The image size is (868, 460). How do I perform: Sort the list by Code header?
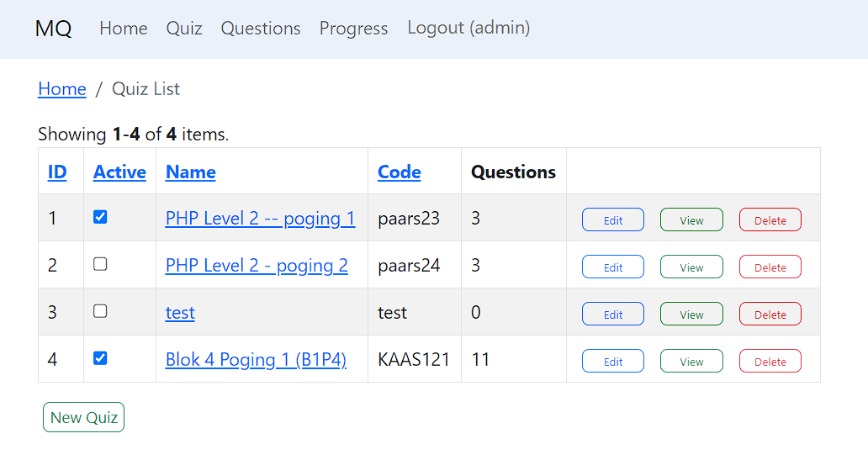click(x=400, y=172)
